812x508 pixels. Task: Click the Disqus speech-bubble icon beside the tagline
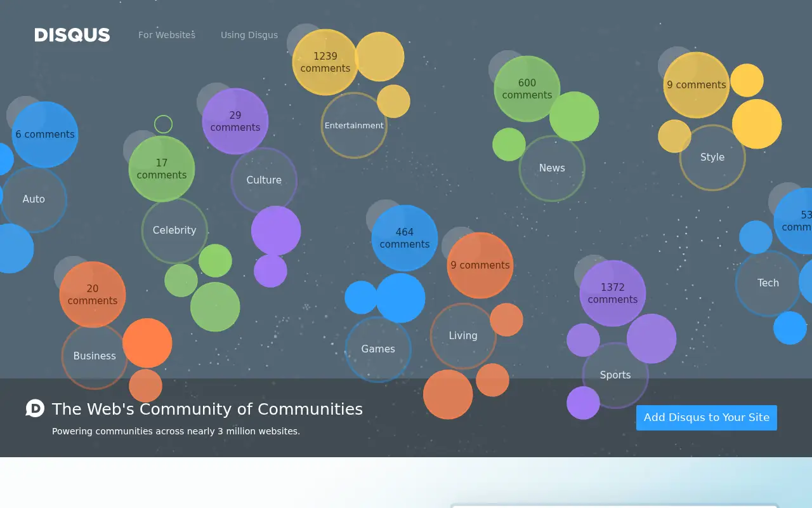pyautogui.click(x=35, y=408)
